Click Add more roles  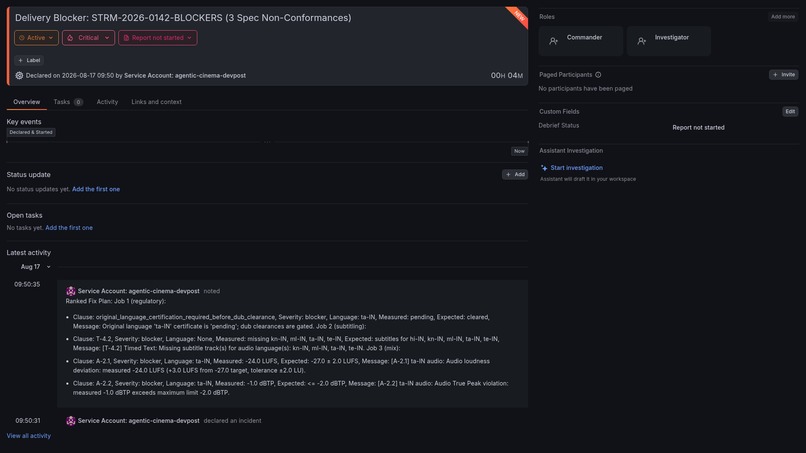point(783,16)
